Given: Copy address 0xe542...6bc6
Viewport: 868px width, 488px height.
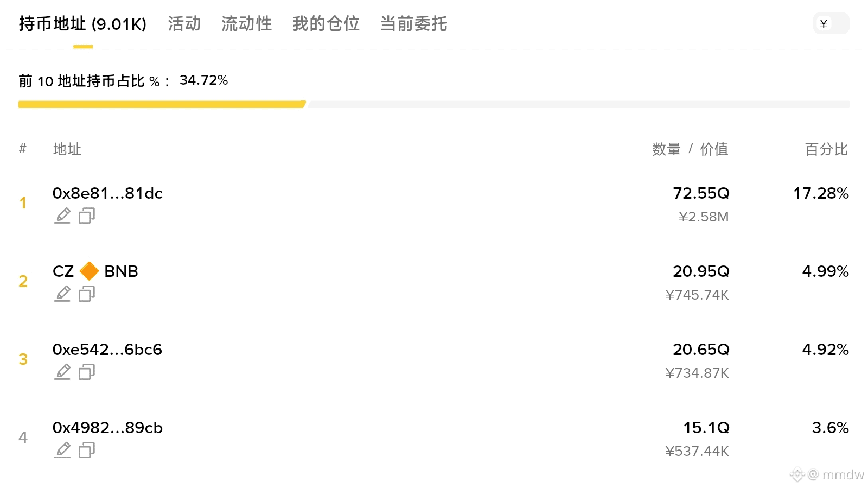Looking at the screenshot, I should click(87, 372).
